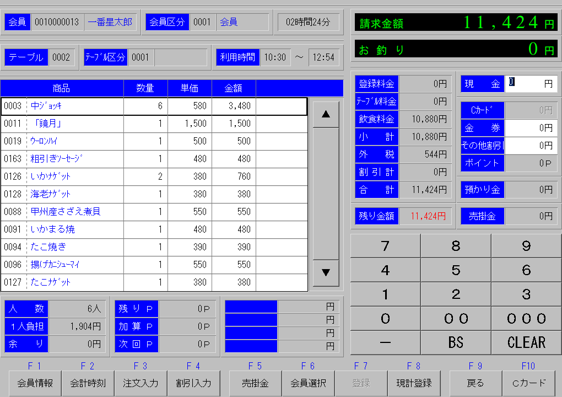Tap keypad number 9
The width and height of the screenshot is (562, 397).
click(x=526, y=246)
